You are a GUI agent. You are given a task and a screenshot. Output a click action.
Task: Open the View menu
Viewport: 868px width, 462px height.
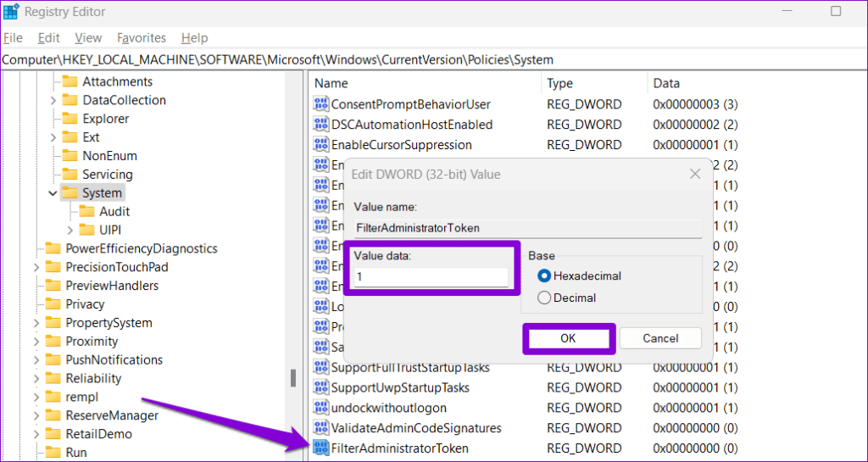click(88, 37)
